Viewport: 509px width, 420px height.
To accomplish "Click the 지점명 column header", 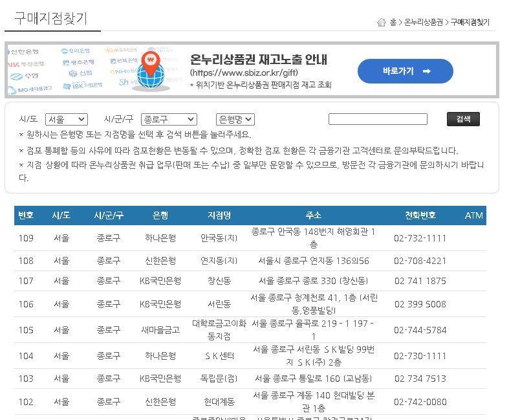I will 219,216.
